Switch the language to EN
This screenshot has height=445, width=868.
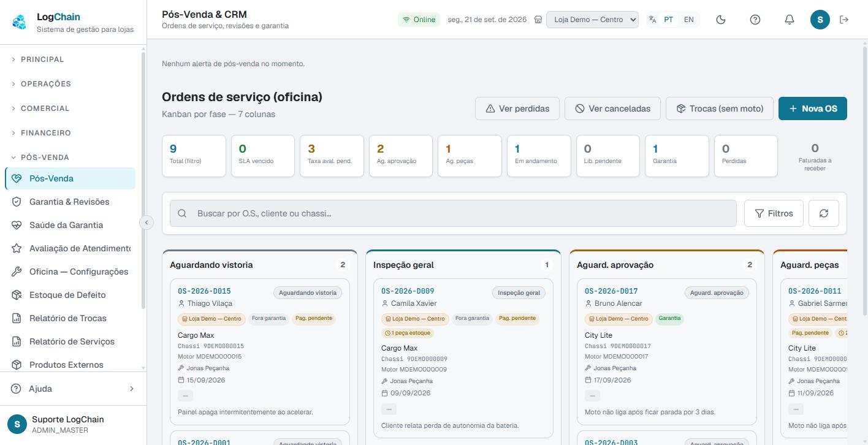tap(689, 20)
